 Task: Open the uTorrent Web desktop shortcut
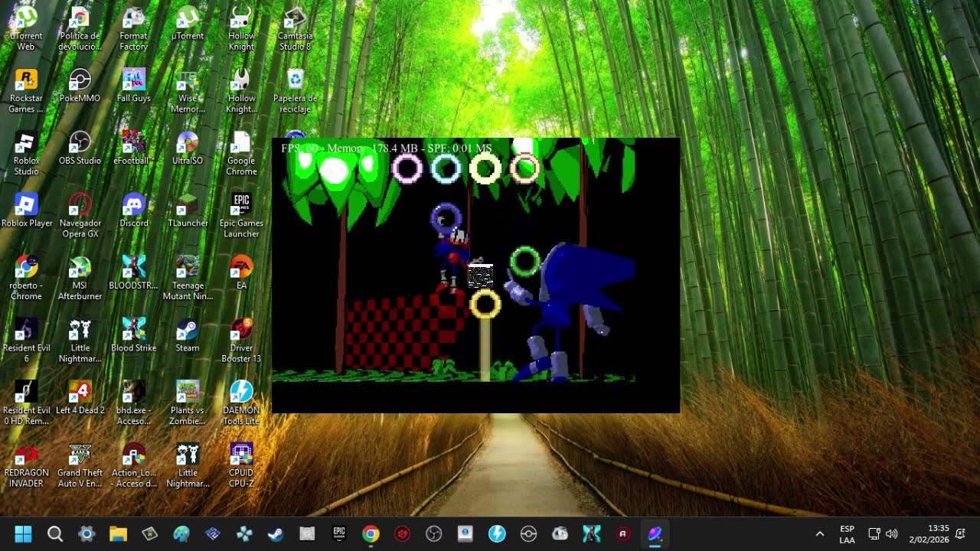click(x=26, y=28)
